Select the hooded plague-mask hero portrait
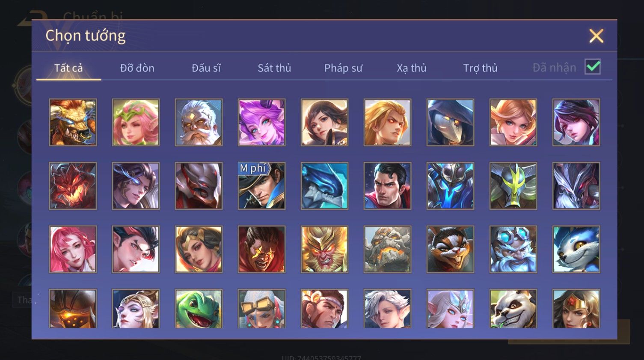Screen dimensions: 644x360 pos(450,122)
